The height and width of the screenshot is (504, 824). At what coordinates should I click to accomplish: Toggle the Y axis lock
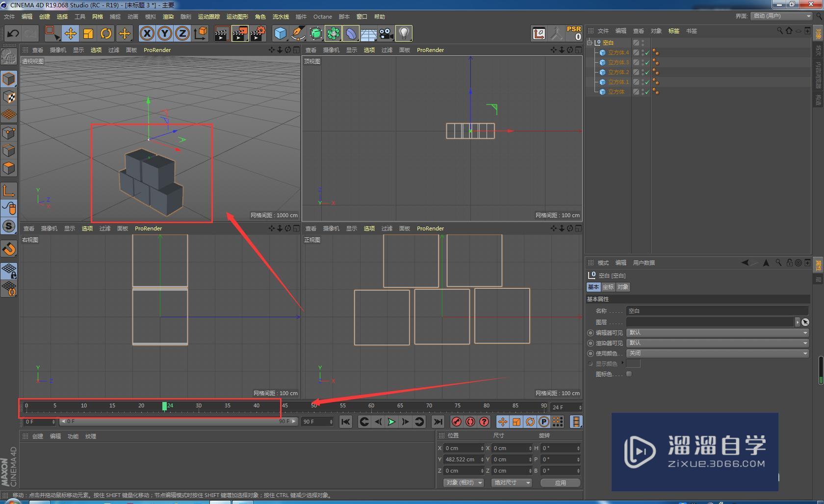click(x=165, y=33)
